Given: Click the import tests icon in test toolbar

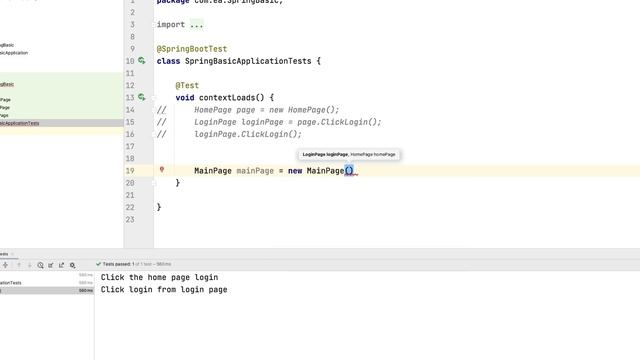Looking at the screenshot, I should point(51,265).
